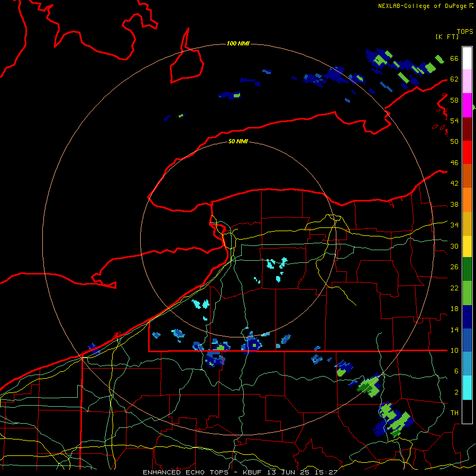Click the magenta legend swatch

coord(467,105)
